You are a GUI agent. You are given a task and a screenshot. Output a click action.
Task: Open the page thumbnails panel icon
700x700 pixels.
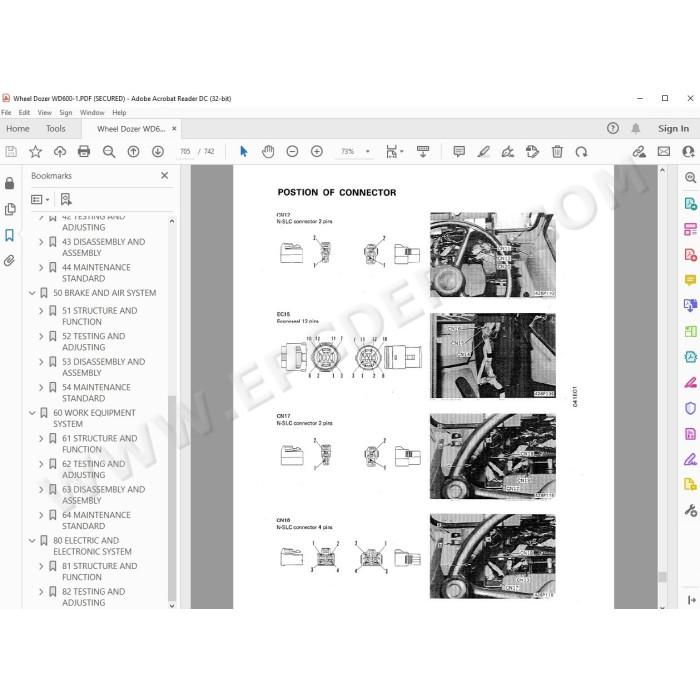[x=9, y=209]
